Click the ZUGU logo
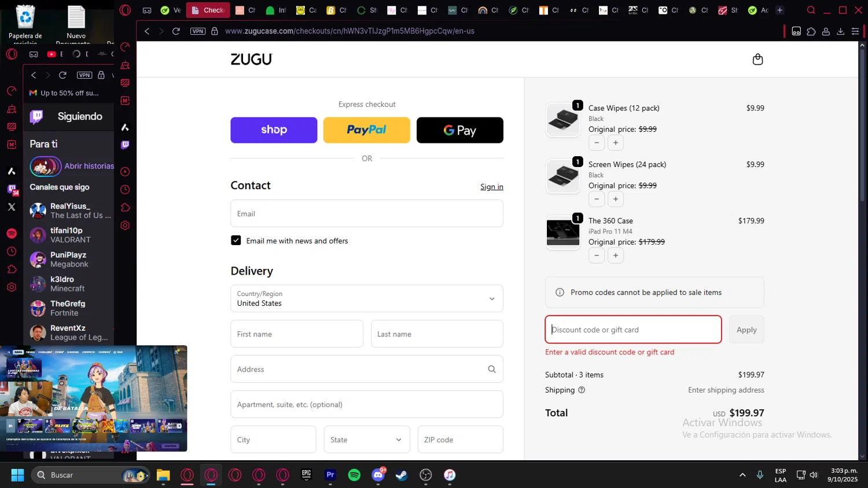 pos(252,59)
